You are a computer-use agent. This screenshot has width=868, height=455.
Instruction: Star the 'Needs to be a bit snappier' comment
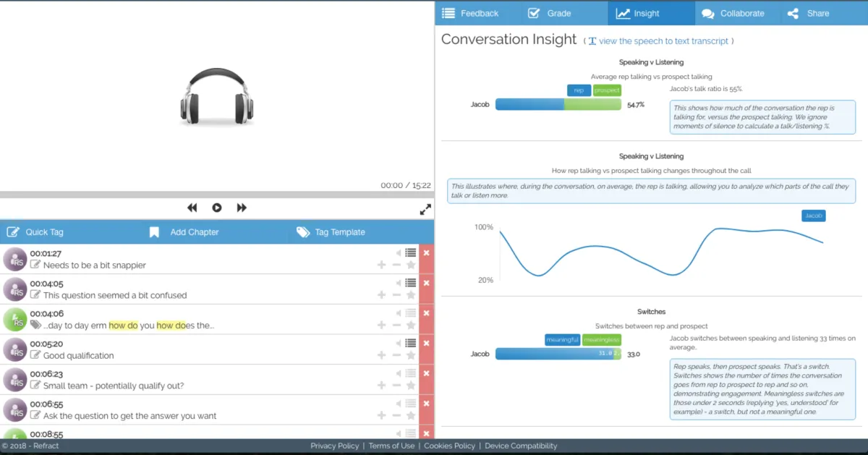[x=411, y=265]
